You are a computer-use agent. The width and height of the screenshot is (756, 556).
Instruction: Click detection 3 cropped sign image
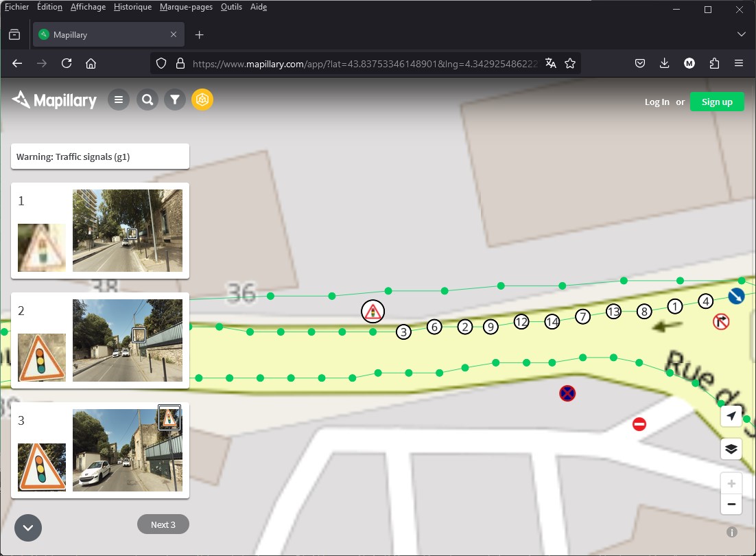click(x=41, y=467)
